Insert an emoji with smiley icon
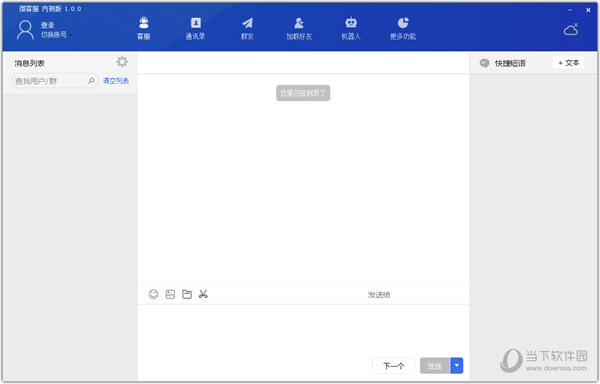 point(153,294)
